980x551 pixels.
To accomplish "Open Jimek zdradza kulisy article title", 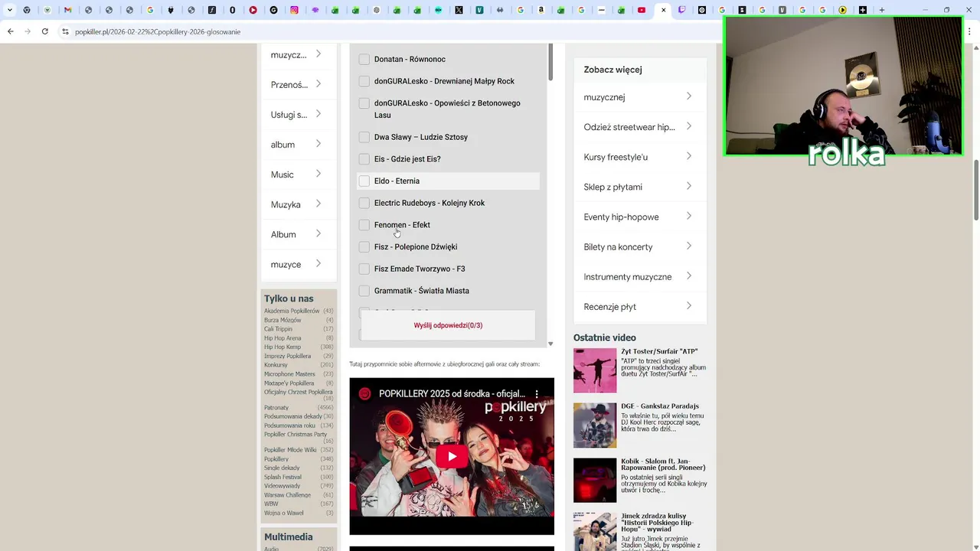I will click(x=657, y=523).
